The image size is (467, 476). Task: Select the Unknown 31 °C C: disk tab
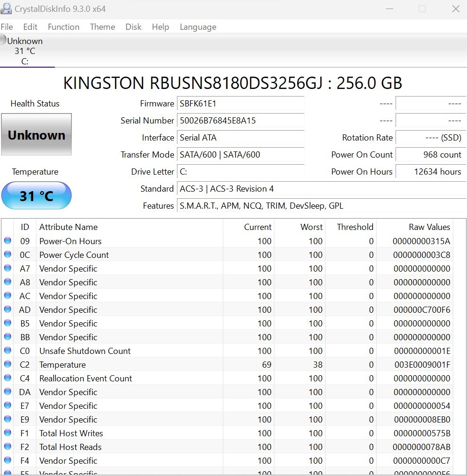(25, 51)
